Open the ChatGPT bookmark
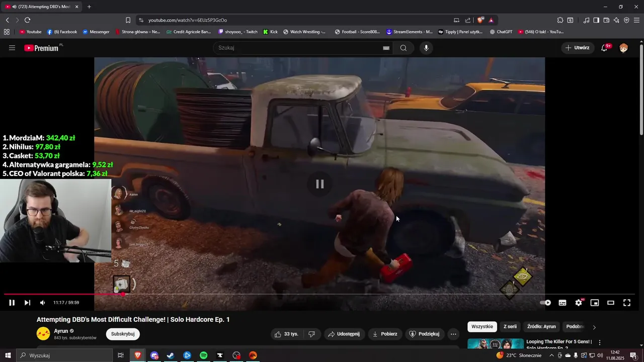 [x=501, y=32]
